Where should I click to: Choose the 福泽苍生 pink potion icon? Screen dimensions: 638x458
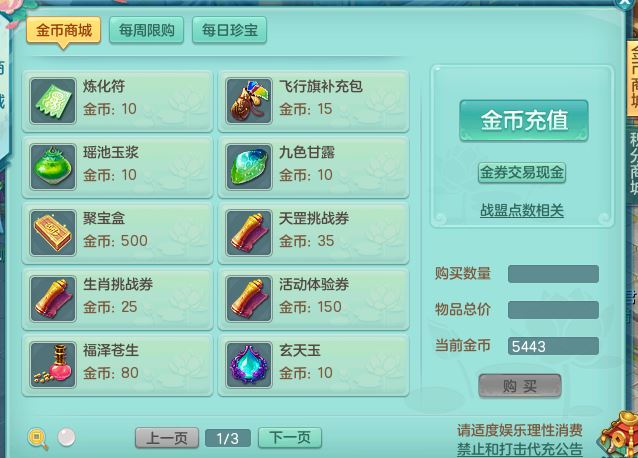[53, 364]
